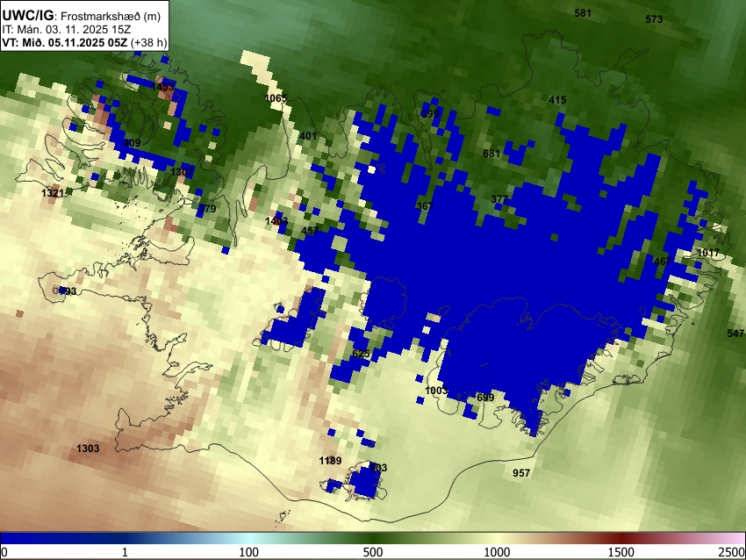
Task: Click the map value 1003
Action: [436, 390]
